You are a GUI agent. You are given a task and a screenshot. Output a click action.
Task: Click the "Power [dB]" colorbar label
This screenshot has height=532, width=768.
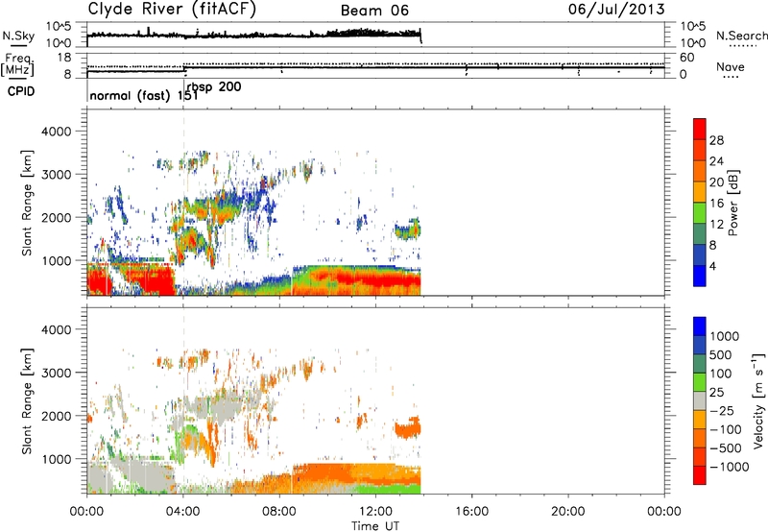coord(732,203)
